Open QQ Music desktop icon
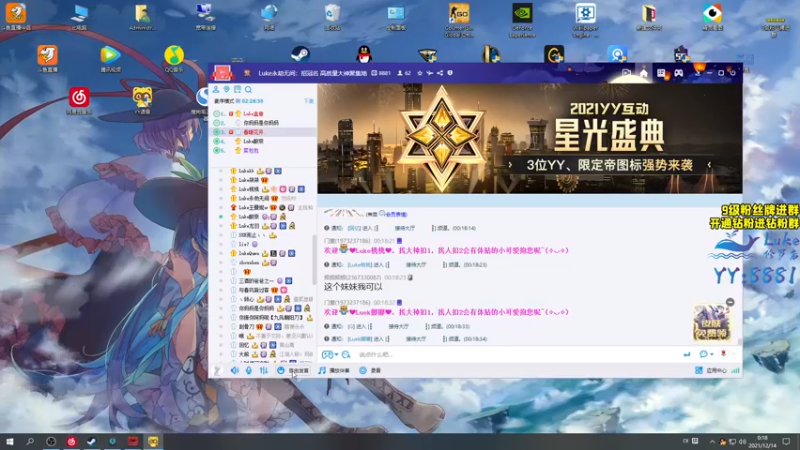Image resolution: width=800 pixels, height=450 pixels. click(x=174, y=59)
